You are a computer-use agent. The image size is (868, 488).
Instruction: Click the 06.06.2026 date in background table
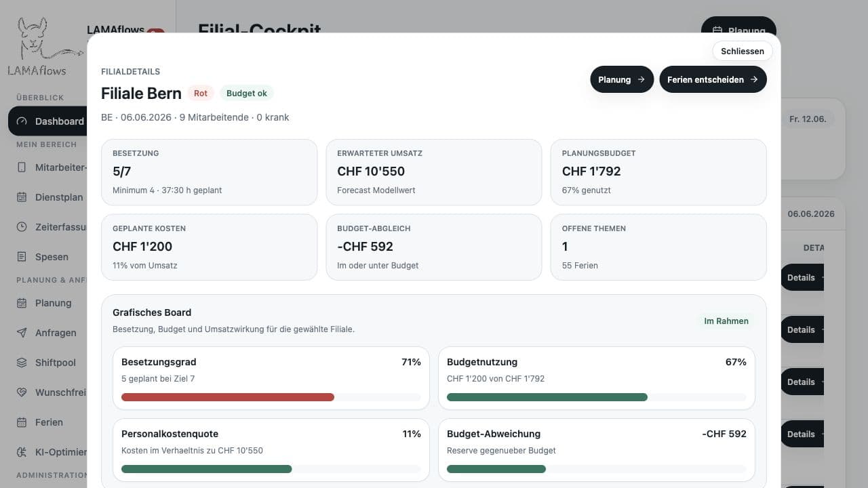[811, 214]
